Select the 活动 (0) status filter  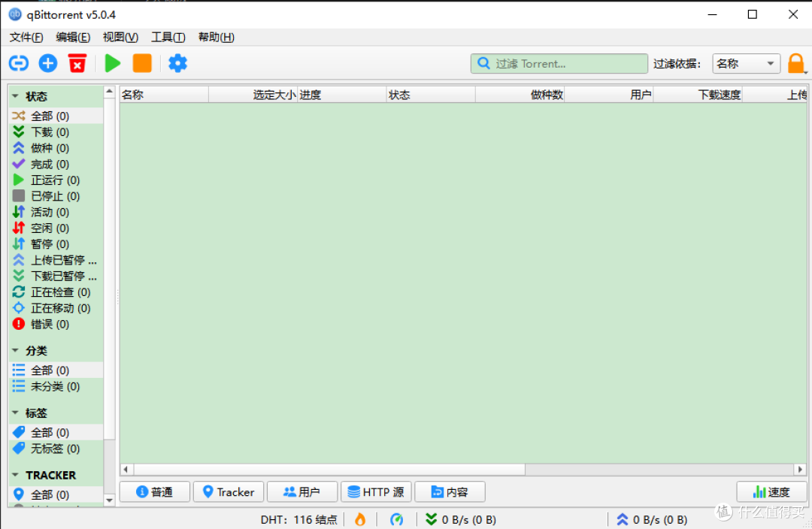tap(56, 212)
